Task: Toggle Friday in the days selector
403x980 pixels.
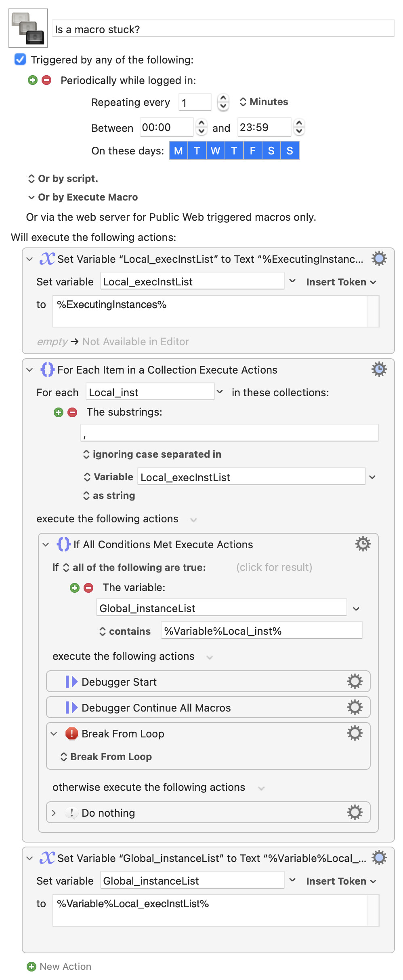Action: coord(252,151)
